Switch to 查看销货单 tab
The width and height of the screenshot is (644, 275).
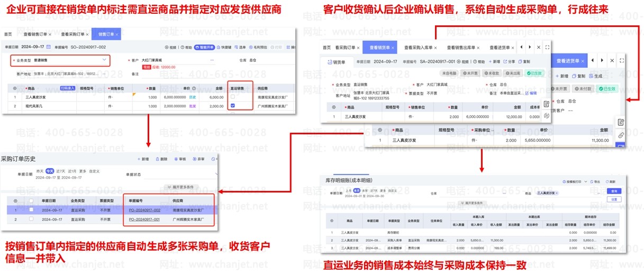click(x=380, y=48)
